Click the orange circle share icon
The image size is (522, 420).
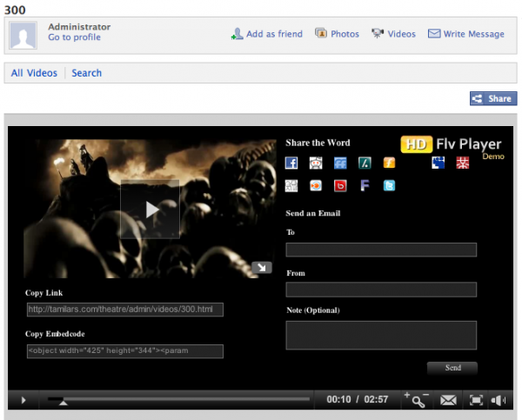pos(316,186)
